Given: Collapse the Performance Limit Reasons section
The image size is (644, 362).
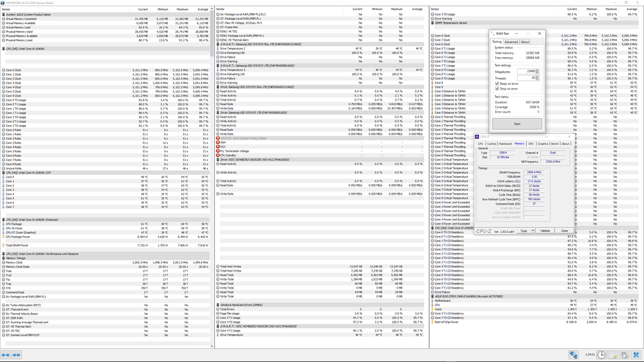Looking at the screenshot, I should (x=4, y=253).
